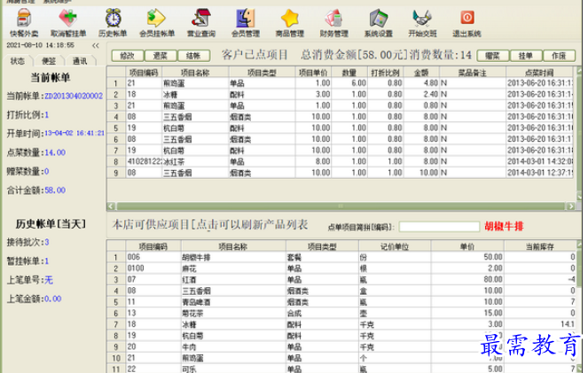Click the 结帐 checkout button

(193, 56)
